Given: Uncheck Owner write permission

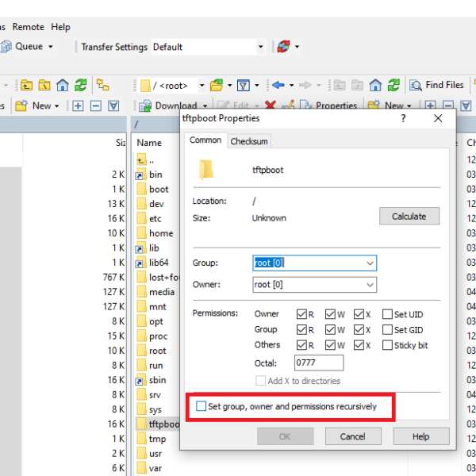Looking at the screenshot, I should pos(331,314).
